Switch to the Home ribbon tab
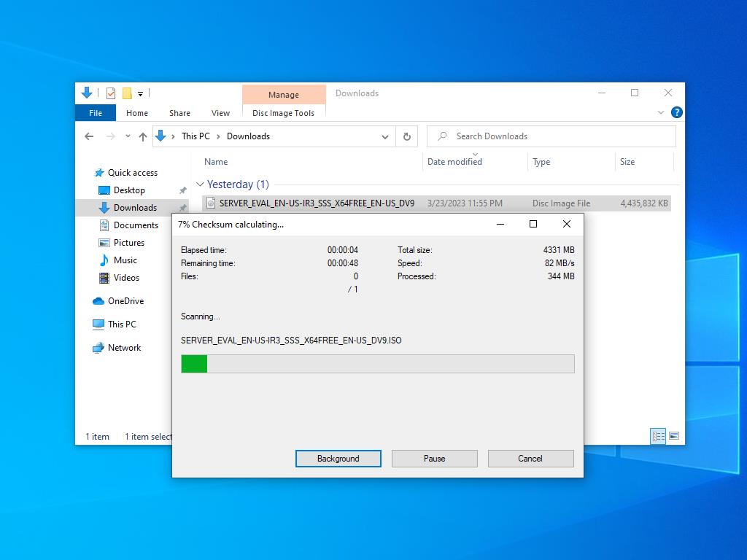Screen dimensions: 747x560 137,113
